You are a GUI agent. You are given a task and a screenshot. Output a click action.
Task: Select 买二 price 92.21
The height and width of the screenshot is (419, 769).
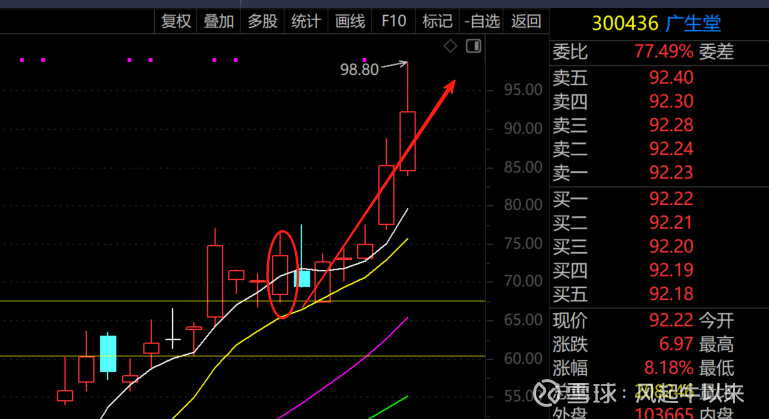click(671, 223)
